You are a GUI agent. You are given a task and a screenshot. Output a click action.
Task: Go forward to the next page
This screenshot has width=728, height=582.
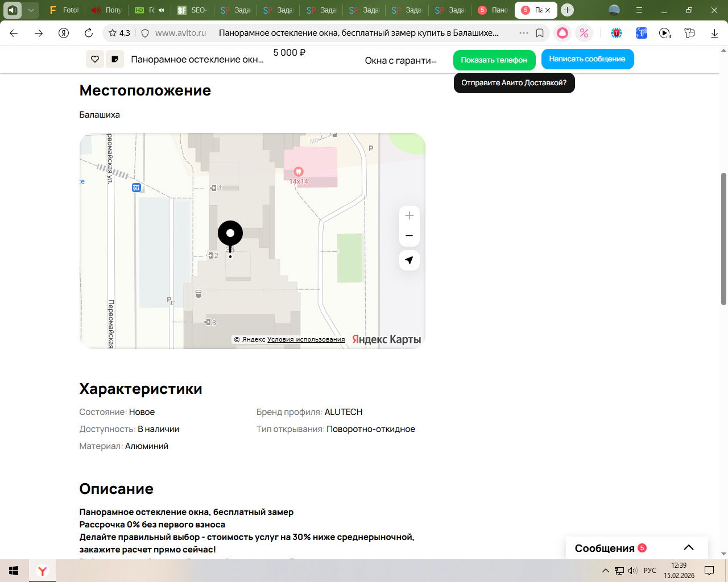[x=39, y=33]
